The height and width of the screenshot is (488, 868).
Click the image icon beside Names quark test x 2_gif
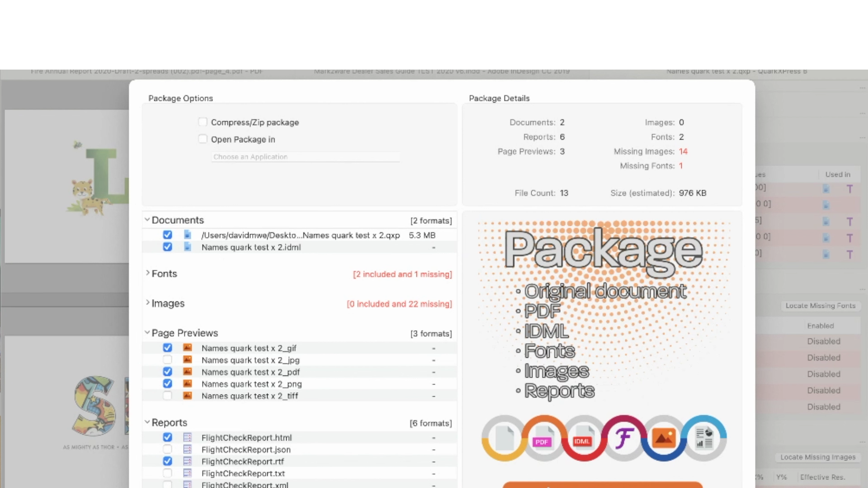[x=187, y=347]
